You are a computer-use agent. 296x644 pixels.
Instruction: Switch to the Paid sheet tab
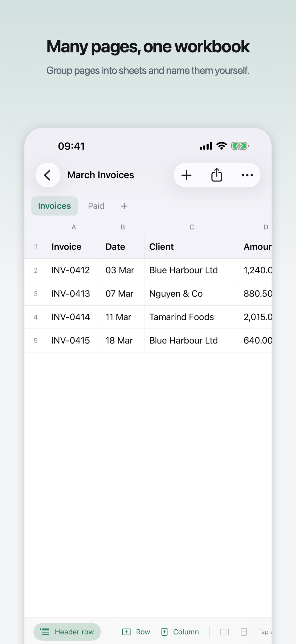point(96,206)
